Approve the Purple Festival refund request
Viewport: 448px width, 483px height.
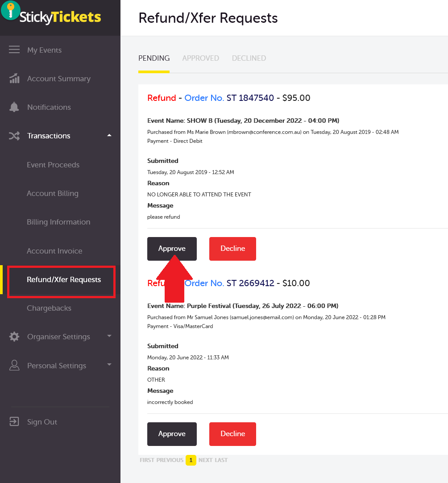[172, 434]
